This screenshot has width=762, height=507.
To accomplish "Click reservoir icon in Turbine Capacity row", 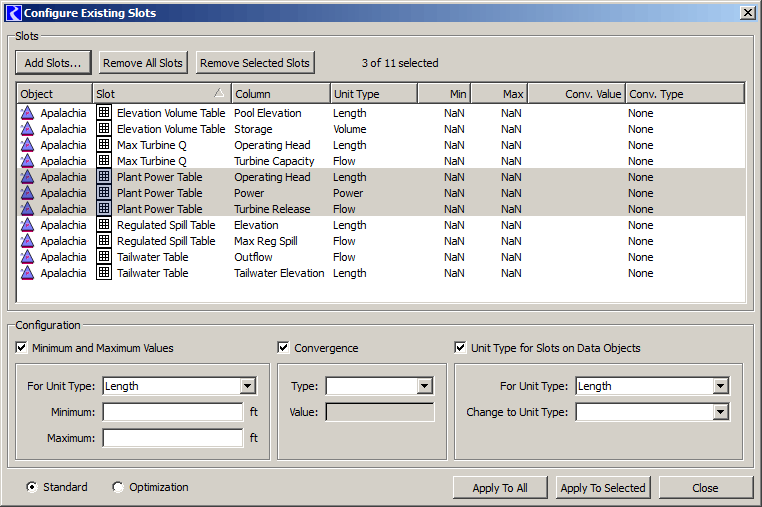I will [27, 161].
